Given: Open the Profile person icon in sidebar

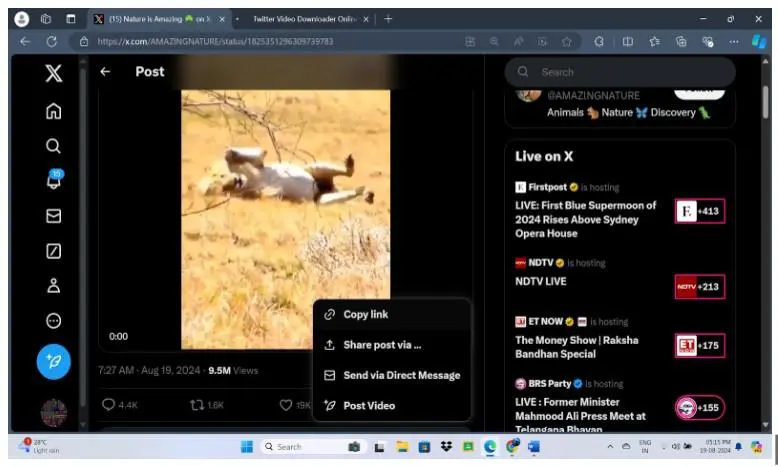Looking at the screenshot, I should pyautogui.click(x=54, y=286).
